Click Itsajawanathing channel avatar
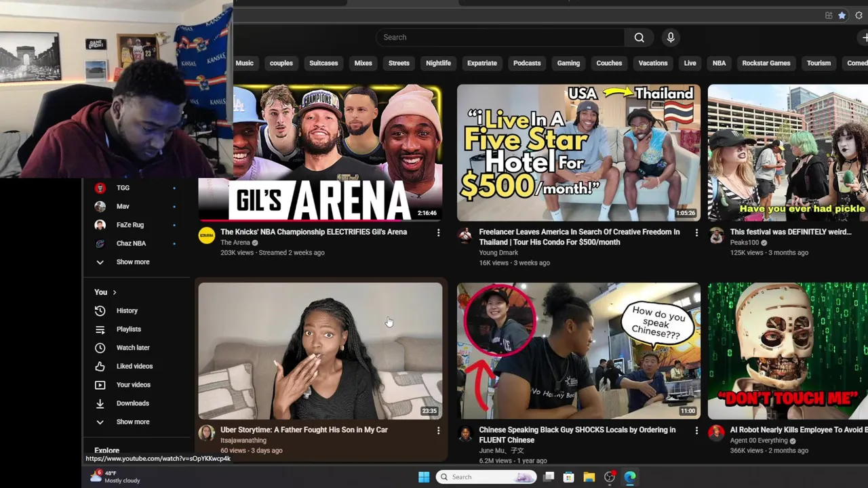Viewport: 868px width, 488px height. click(x=206, y=433)
